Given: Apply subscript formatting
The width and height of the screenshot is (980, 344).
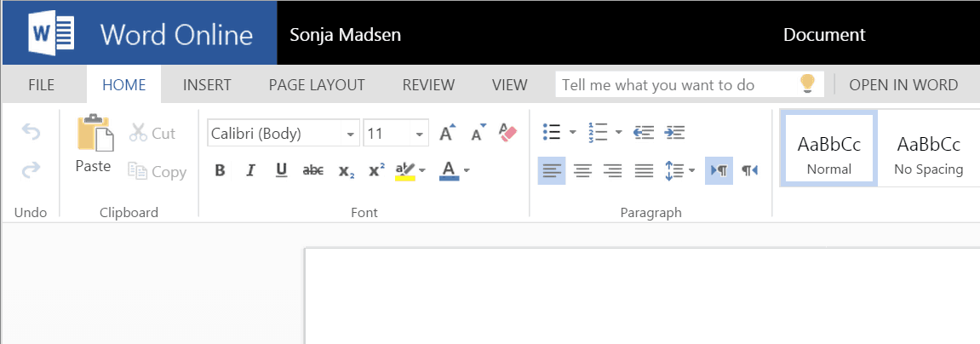Looking at the screenshot, I should click(347, 171).
